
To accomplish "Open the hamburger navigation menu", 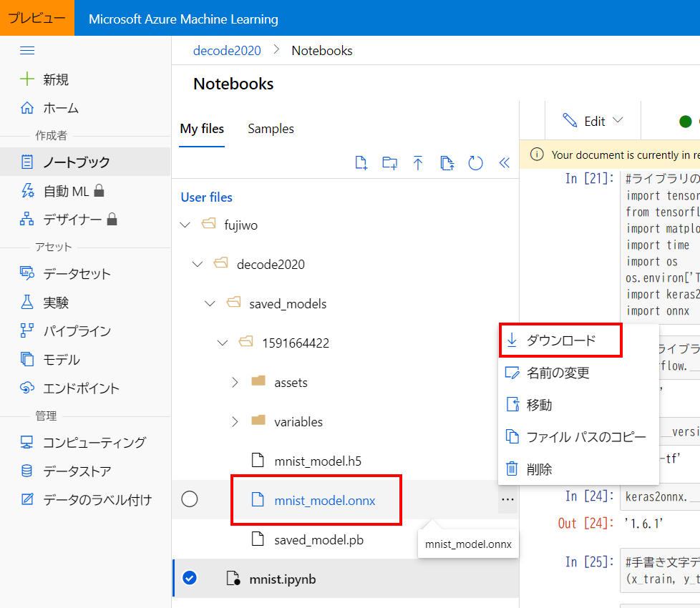I will pos(27,50).
